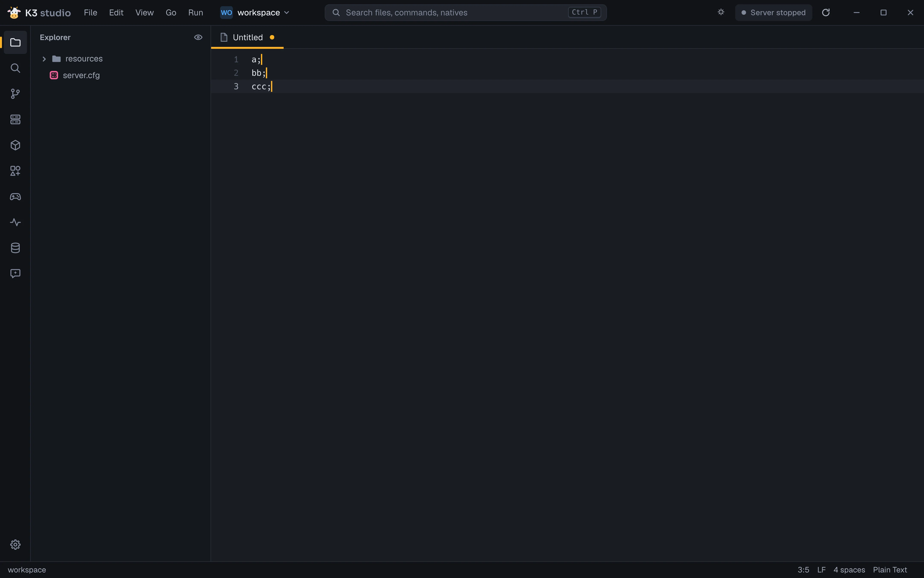Open the Go menu
Screen dimensions: 924x578
pos(171,13)
